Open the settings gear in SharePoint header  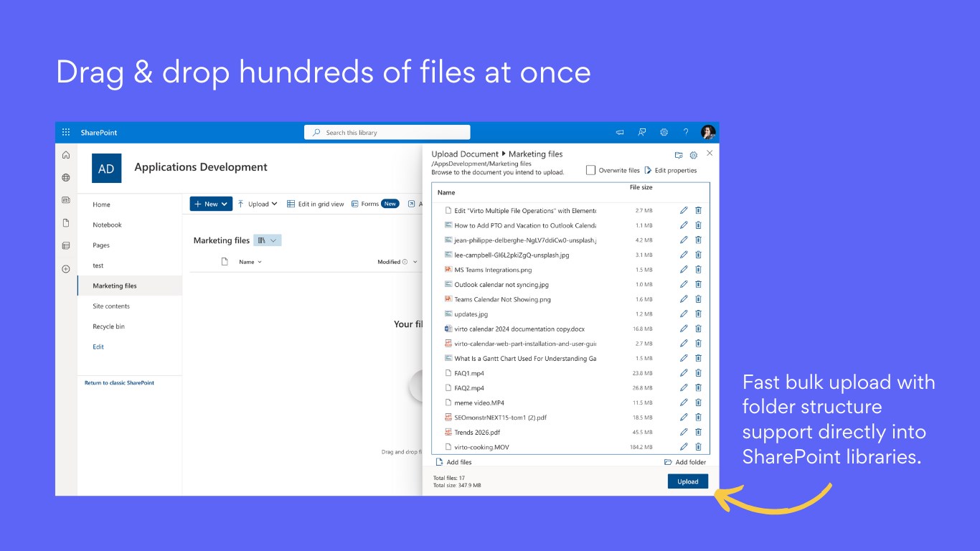664,132
